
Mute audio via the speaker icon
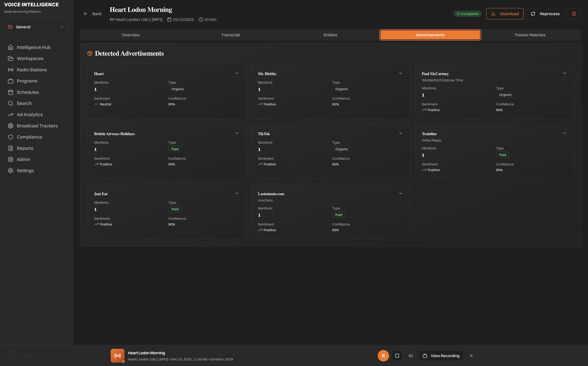411,356
